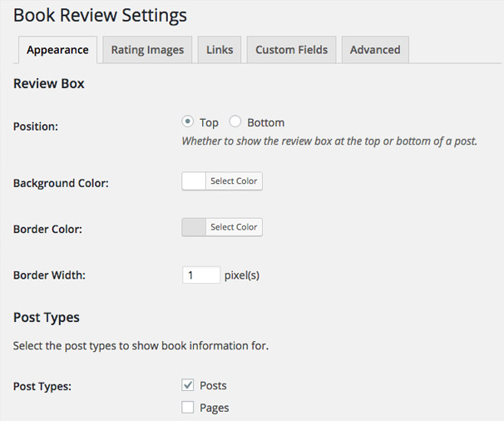The height and width of the screenshot is (421, 504).
Task: Click the Border Width field label
Action: (x=49, y=275)
